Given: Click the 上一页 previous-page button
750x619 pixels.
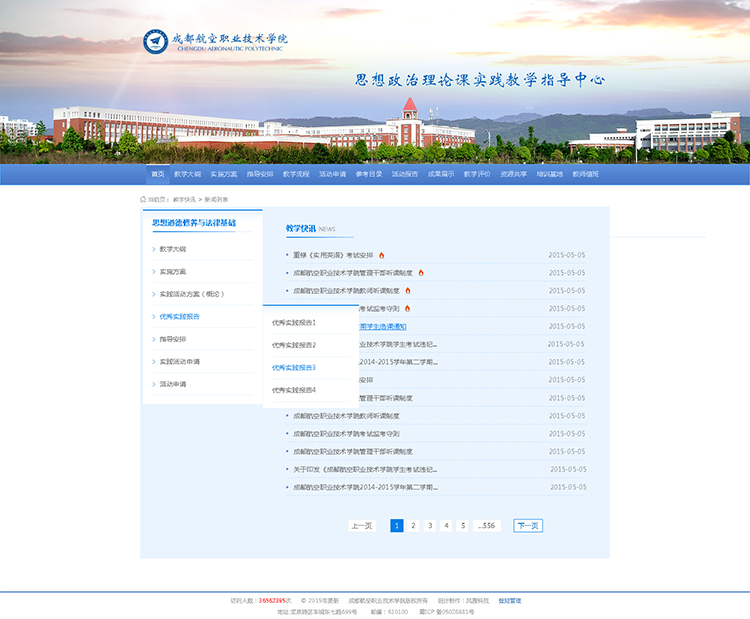Looking at the screenshot, I should tap(361, 525).
